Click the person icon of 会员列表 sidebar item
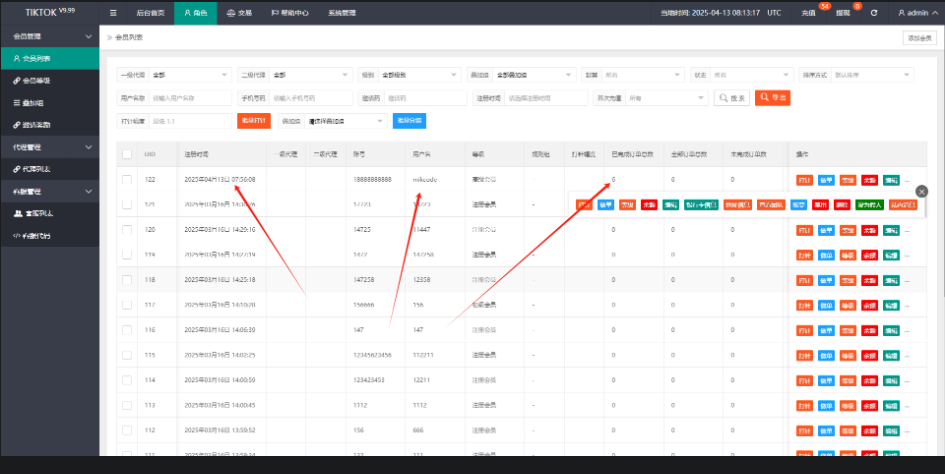The image size is (945, 474). point(16,58)
